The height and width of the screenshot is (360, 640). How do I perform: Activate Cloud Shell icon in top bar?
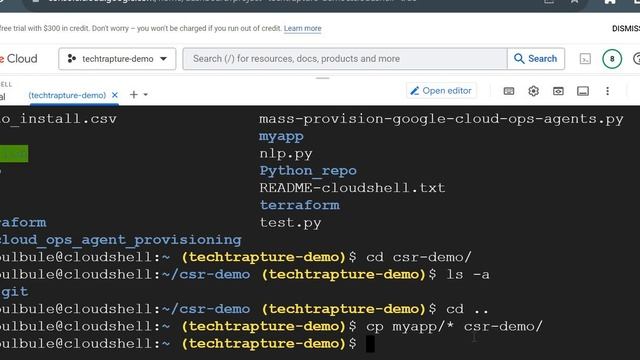coord(585,59)
